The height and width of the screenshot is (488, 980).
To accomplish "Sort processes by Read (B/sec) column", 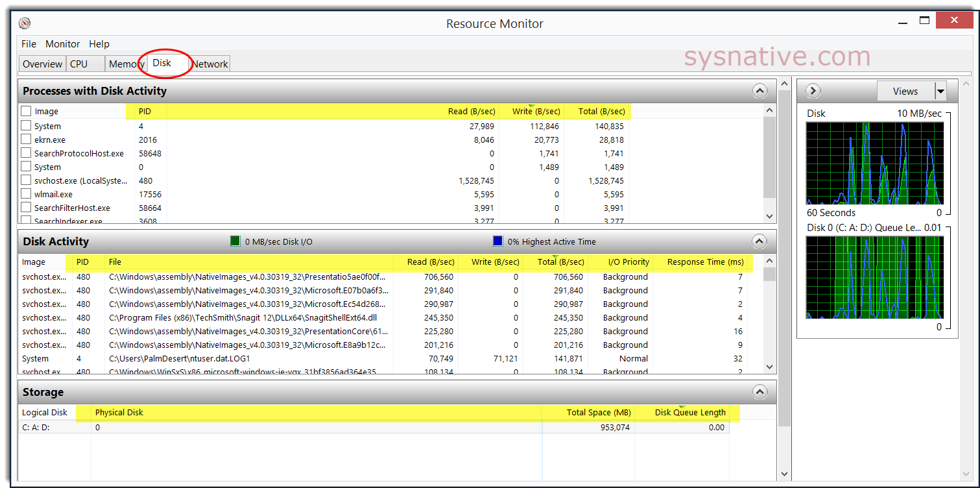I will click(471, 111).
